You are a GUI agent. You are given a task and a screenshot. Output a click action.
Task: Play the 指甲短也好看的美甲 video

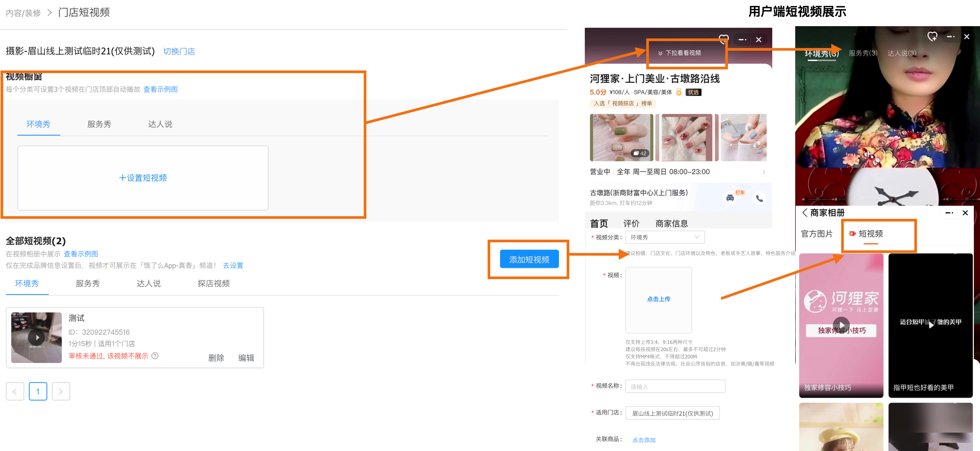click(931, 325)
